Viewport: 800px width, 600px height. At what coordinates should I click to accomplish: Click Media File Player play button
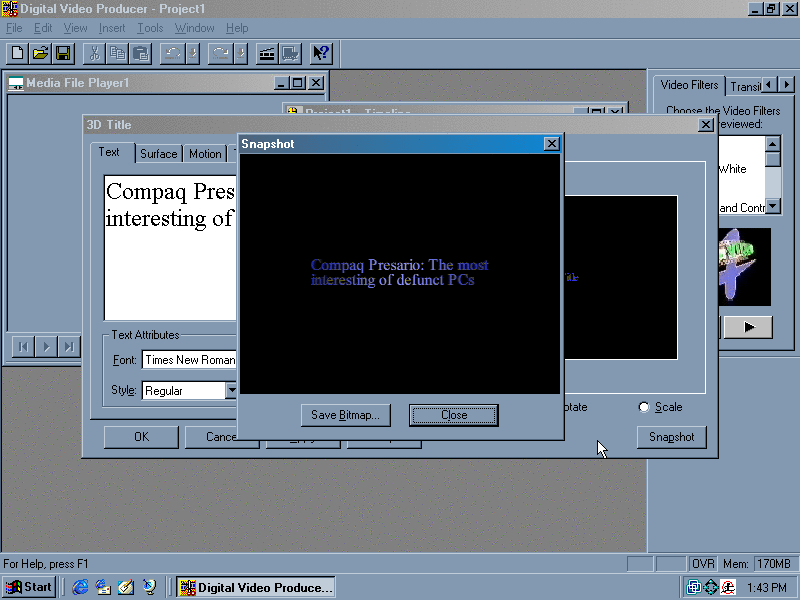(x=46, y=347)
